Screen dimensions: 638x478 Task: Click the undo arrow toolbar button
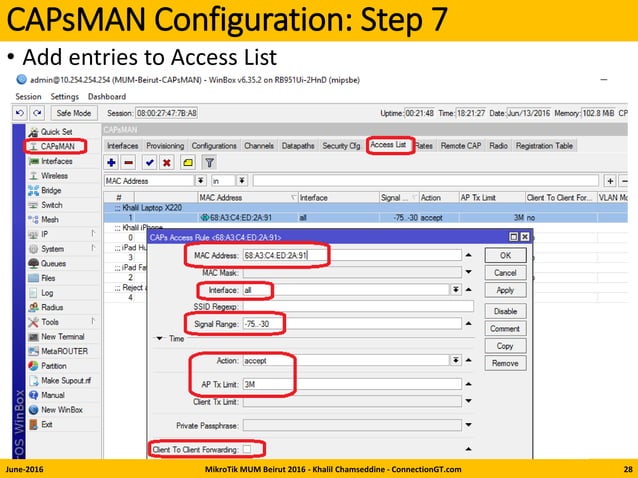(20, 113)
